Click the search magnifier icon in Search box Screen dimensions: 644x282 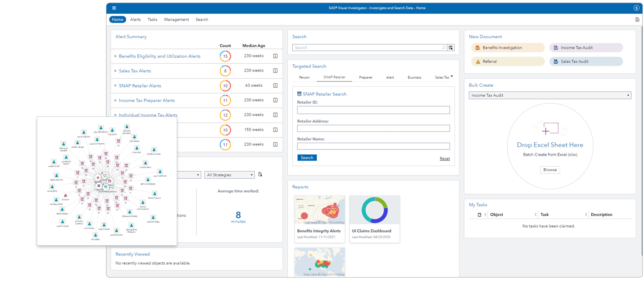click(x=444, y=48)
